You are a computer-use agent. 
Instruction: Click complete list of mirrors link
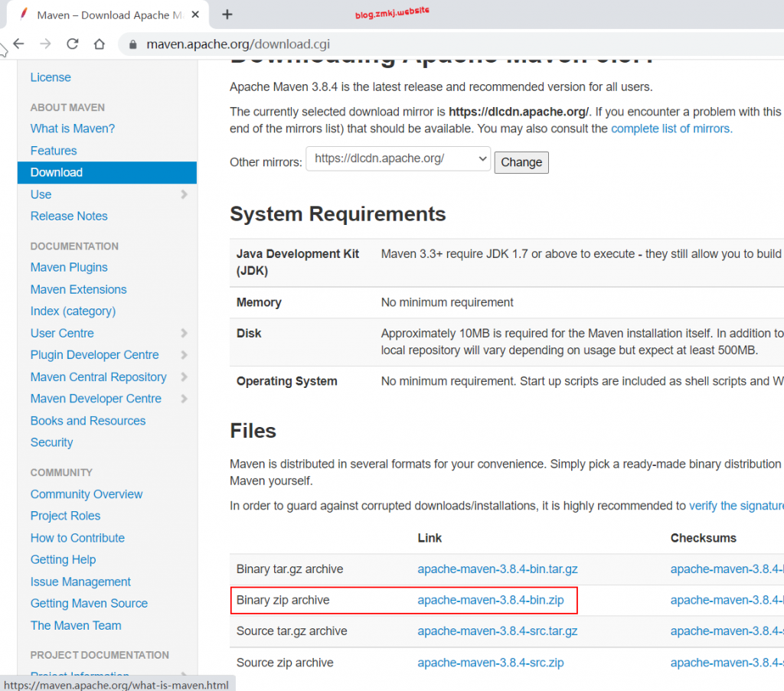click(671, 129)
